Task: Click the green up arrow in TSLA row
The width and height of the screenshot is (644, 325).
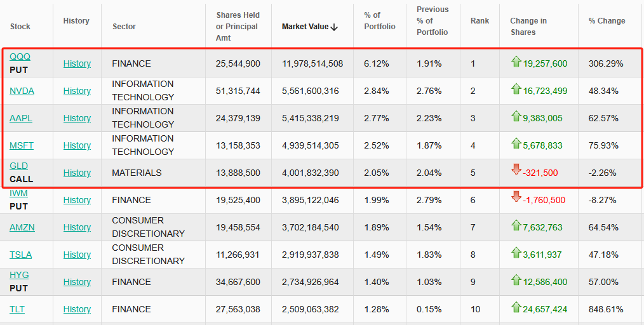Action: 516,253
